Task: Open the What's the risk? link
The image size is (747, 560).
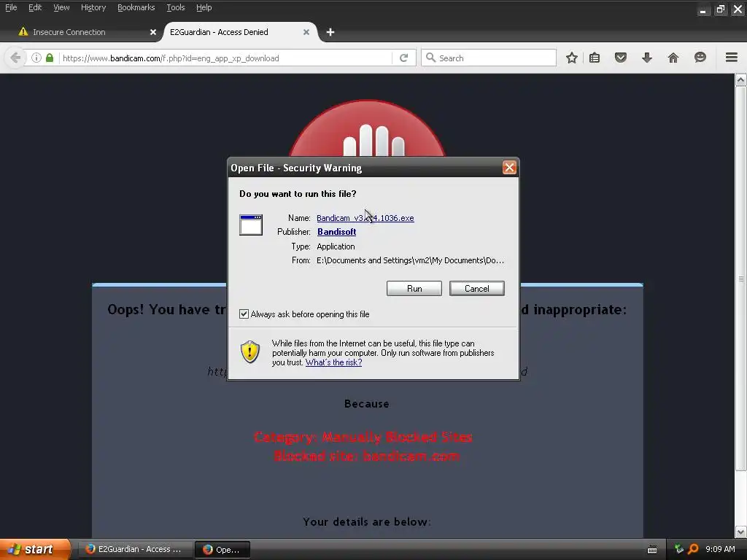Action: 333,362
